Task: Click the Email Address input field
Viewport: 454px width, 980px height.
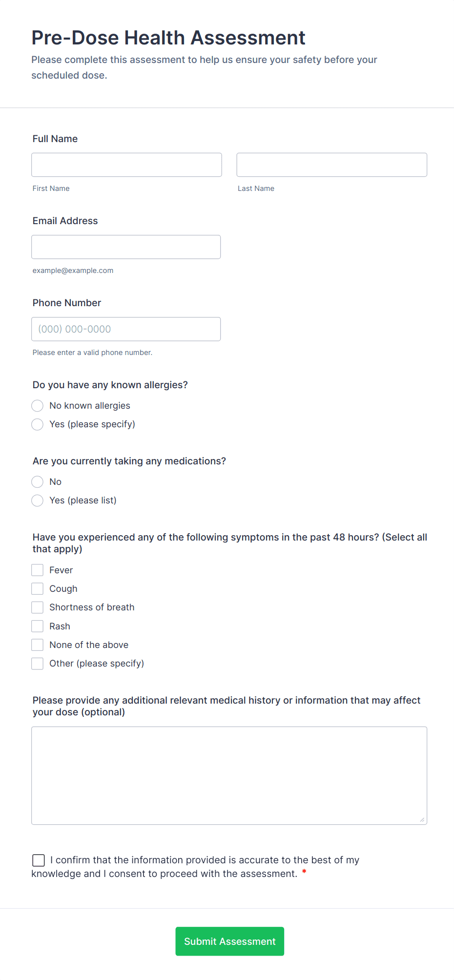Action: [x=126, y=247]
